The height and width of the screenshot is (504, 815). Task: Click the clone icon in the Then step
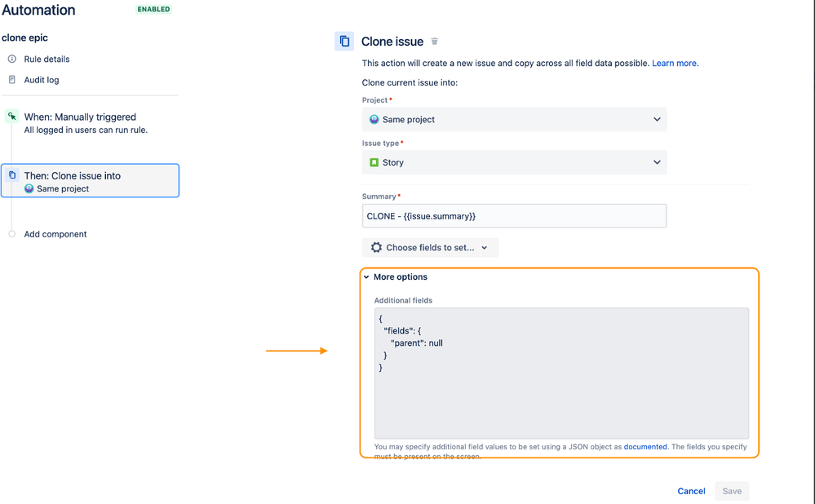pyautogui.click(x=12, y=175)
